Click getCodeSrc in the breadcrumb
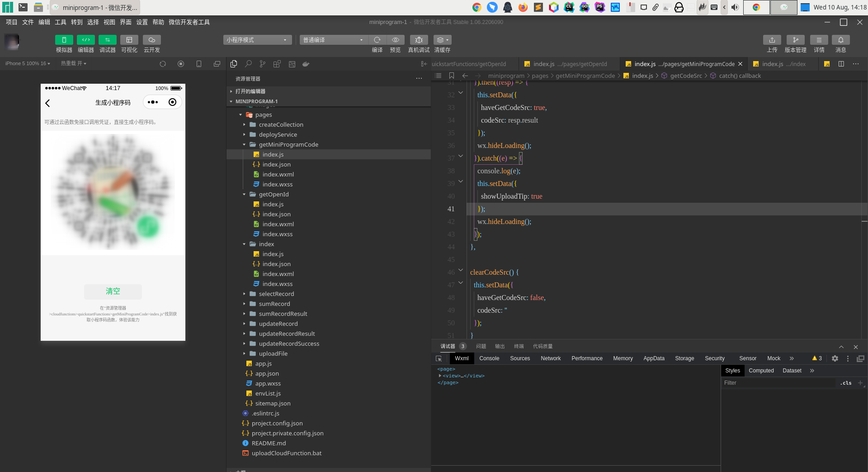This screenshot has width=868, height=472. [686, 76]
